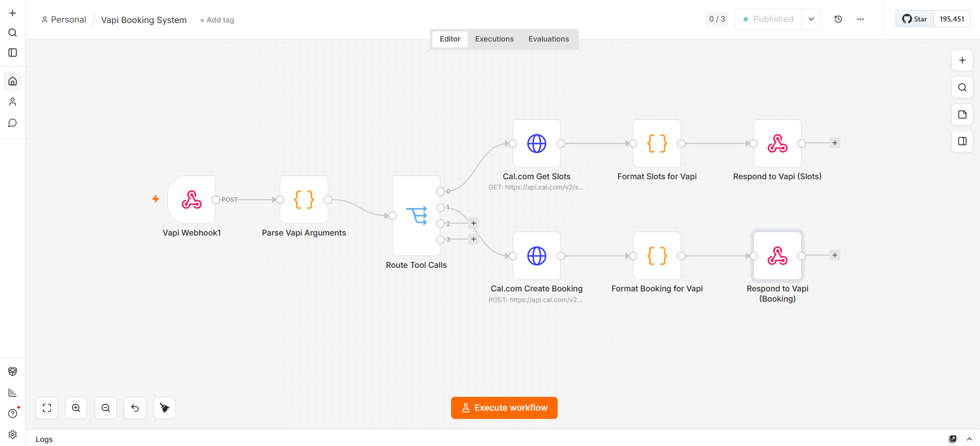
Task: Open the Settings gear icon
Action: [13, 435]
